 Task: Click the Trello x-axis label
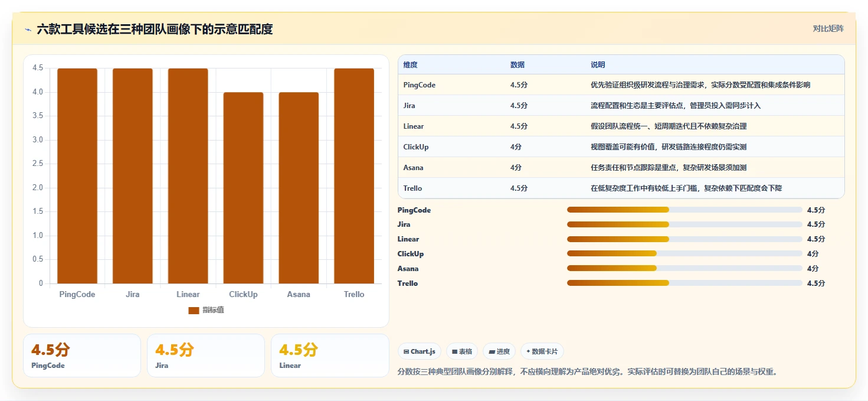(x=354, y=294)
